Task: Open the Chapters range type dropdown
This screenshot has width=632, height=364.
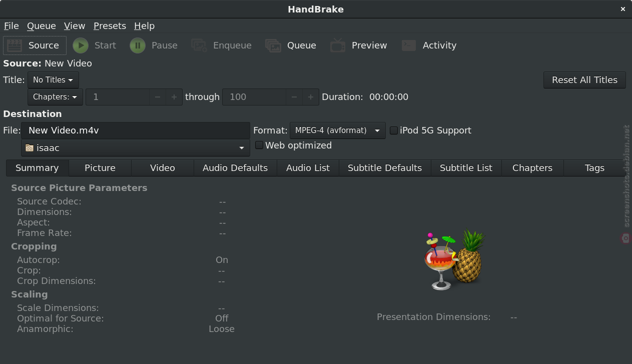Action: (55, 97)
